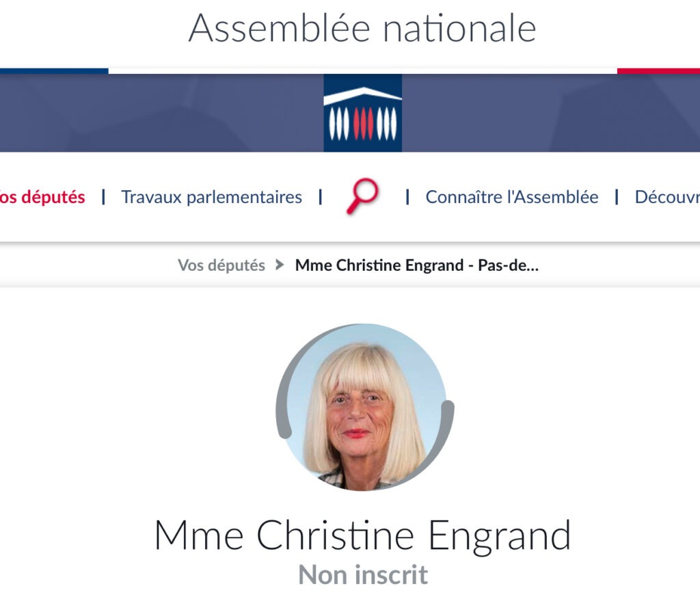The height and width of the screenshot is (612, 700).
Task: Click the red magnifying glass search icon
Action: point(362,196)
